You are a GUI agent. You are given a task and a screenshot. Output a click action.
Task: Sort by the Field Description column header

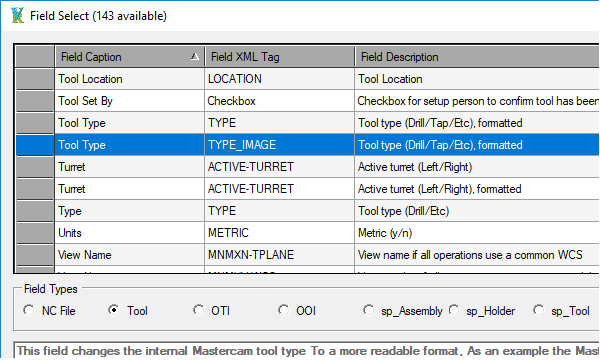coord(477,57)
